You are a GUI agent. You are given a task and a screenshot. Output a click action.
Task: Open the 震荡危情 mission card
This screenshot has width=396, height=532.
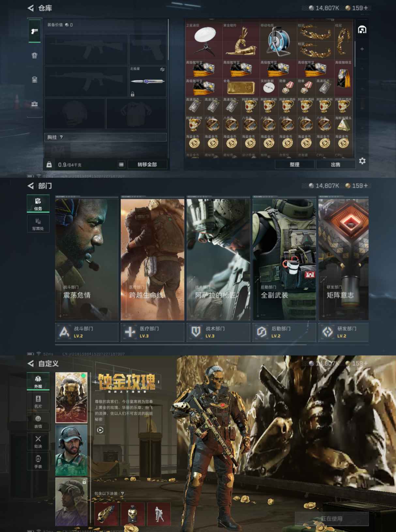click(86, 259)
